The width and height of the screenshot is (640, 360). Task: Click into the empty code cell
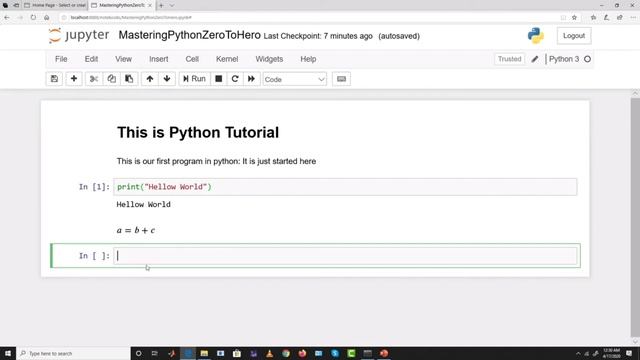pos(345,256)
